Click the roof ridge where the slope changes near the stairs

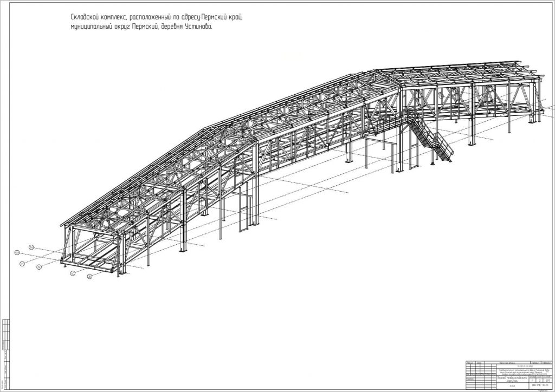tap(376, 71)
